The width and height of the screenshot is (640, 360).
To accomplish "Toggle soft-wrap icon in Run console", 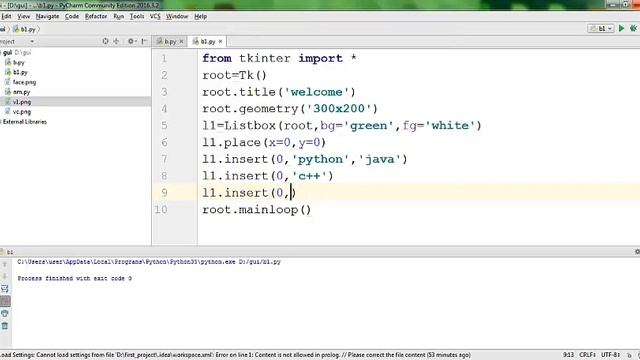I will pos(5,289).
